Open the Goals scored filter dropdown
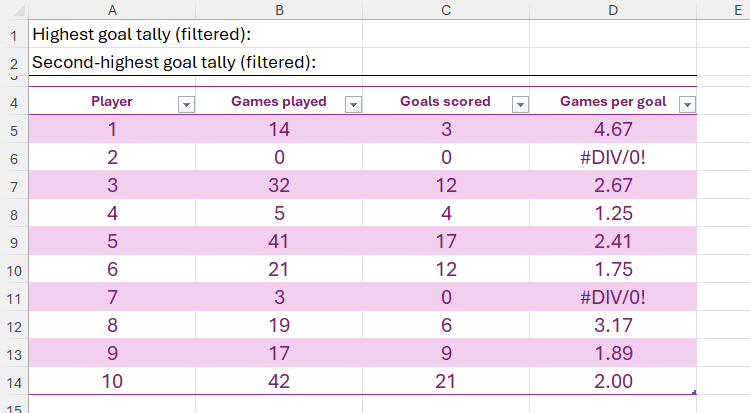 pyautogui.click(x=519, y=104)
